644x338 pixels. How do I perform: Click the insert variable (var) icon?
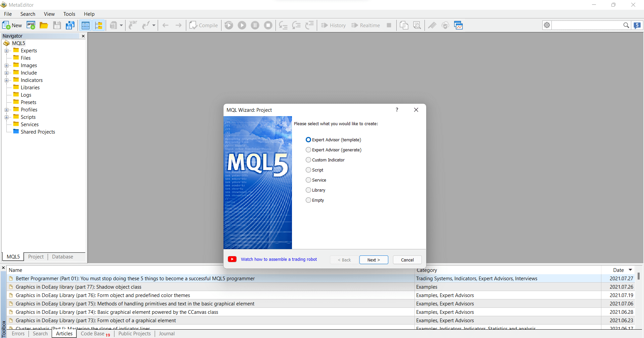133,25
